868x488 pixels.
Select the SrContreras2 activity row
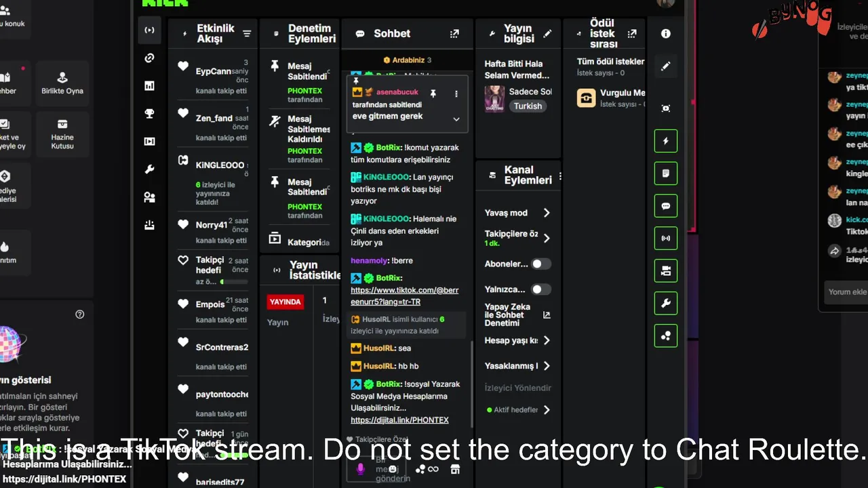(x=212, y=355)
